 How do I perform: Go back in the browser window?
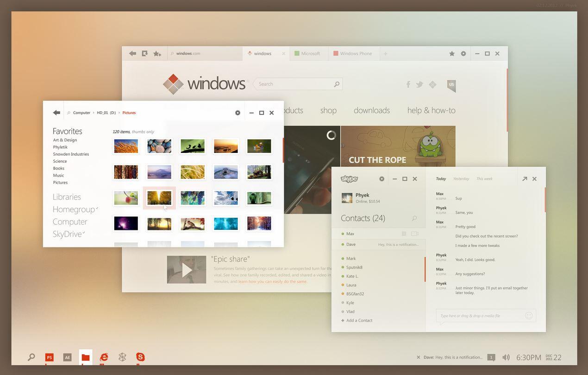click(132, 53)
